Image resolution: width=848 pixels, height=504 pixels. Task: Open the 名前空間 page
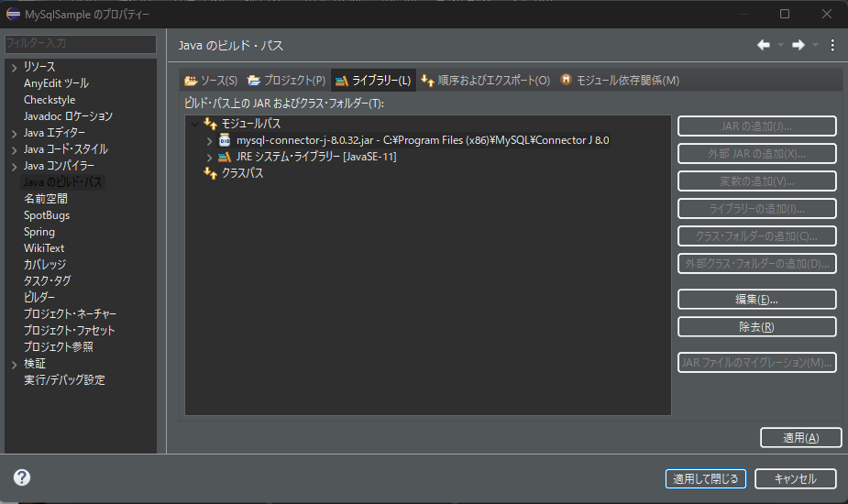point(46,199)
